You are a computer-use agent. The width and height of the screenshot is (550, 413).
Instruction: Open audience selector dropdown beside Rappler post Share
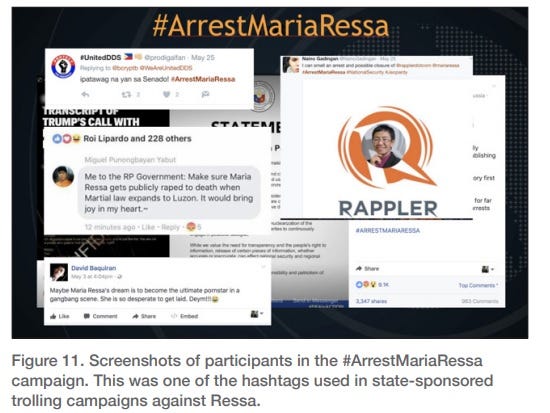coord(488,269)
